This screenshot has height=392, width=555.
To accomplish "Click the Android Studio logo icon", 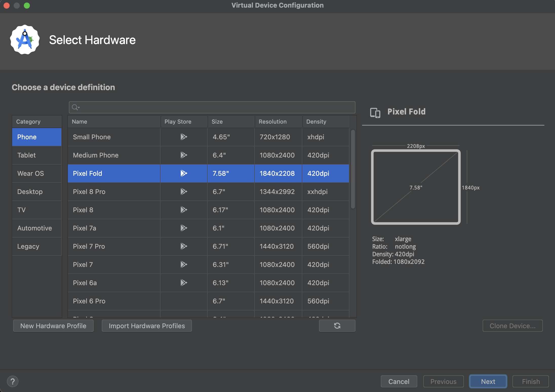I will click(24, 40).
